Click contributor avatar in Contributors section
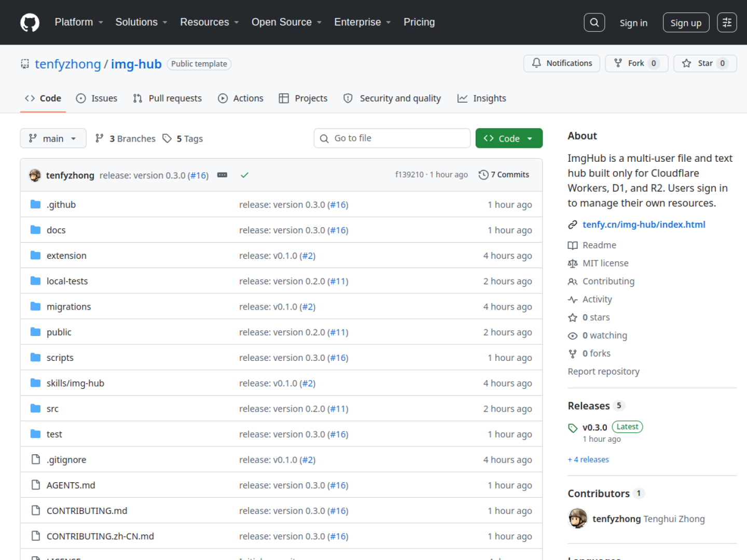The width and height of the screenshot is (747, 560). pos(578,519)
